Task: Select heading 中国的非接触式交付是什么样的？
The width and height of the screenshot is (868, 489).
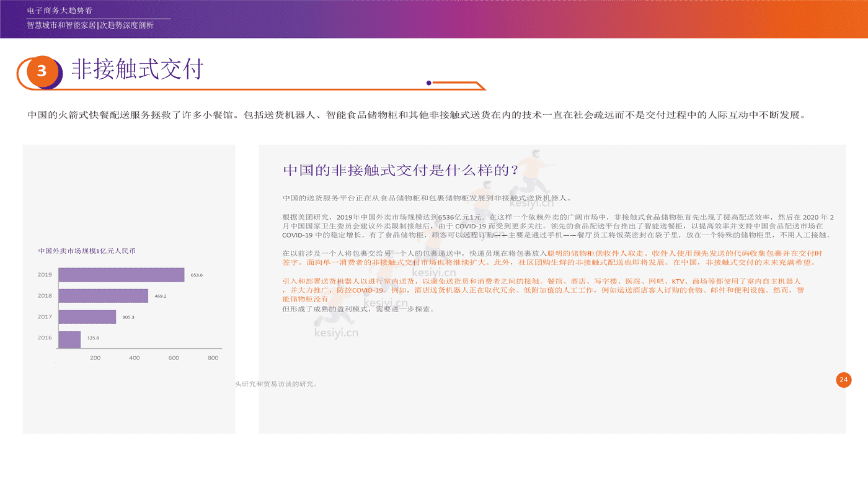Action: point(401,170)
